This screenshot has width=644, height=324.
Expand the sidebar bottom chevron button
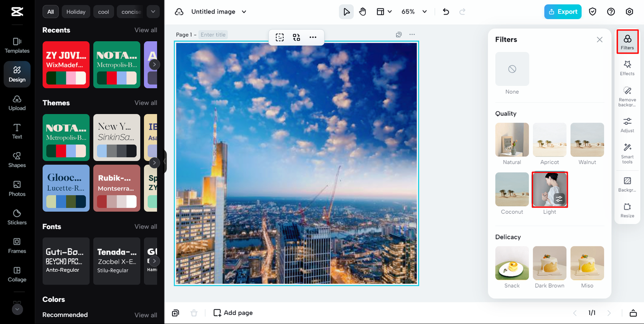pos(17,309)
